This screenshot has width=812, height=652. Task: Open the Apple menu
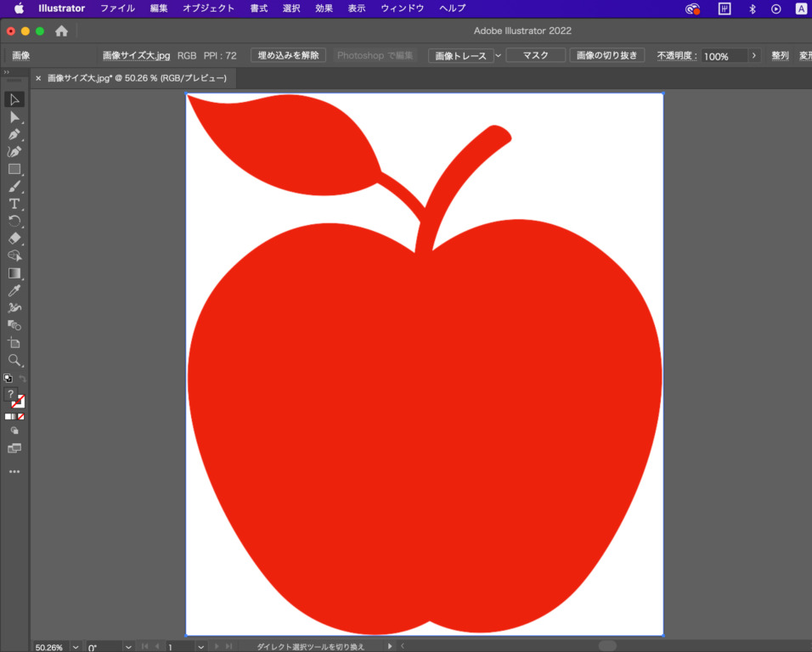pyautogui.click(x=20, y=8)
